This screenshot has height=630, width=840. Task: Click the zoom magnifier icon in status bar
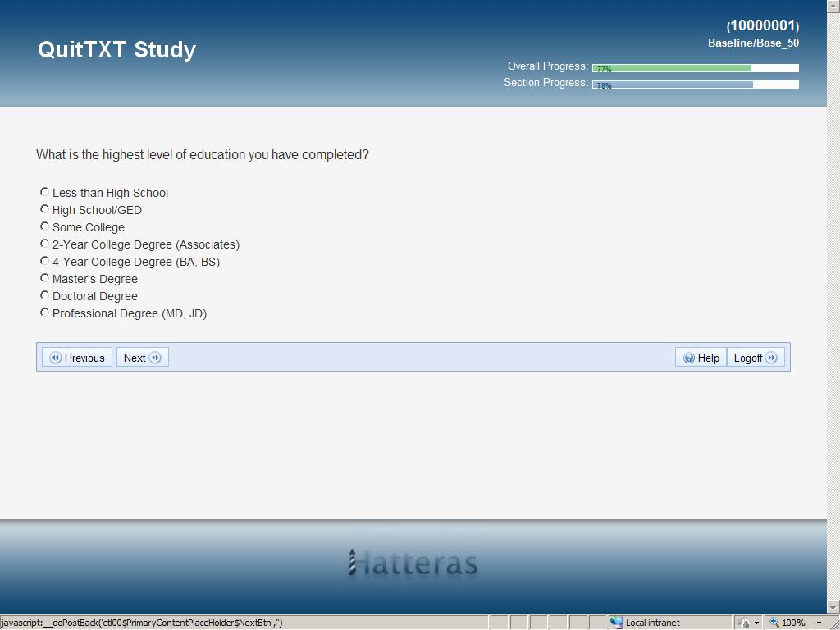[x=774, y=623]
